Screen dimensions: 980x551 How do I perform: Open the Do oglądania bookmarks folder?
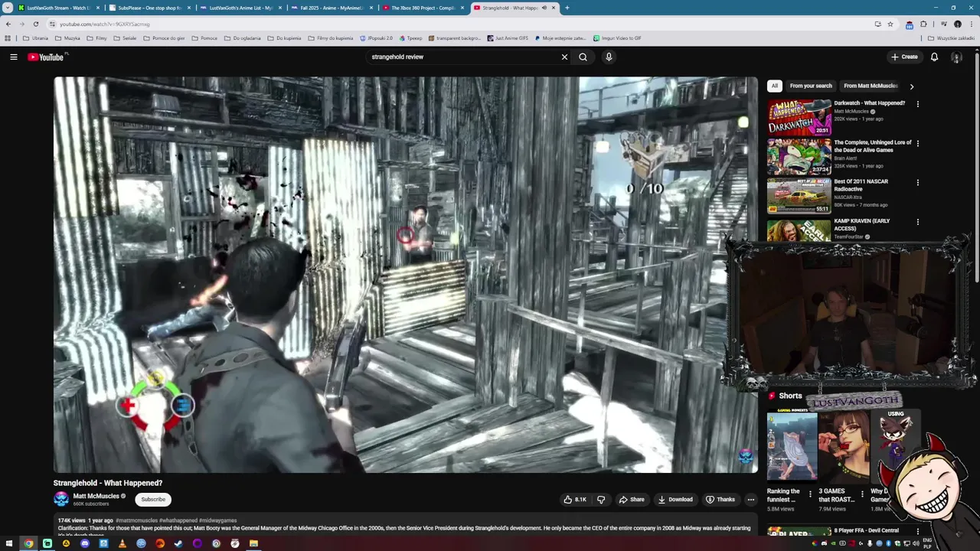pyautogui.click(x=242, y=38)
